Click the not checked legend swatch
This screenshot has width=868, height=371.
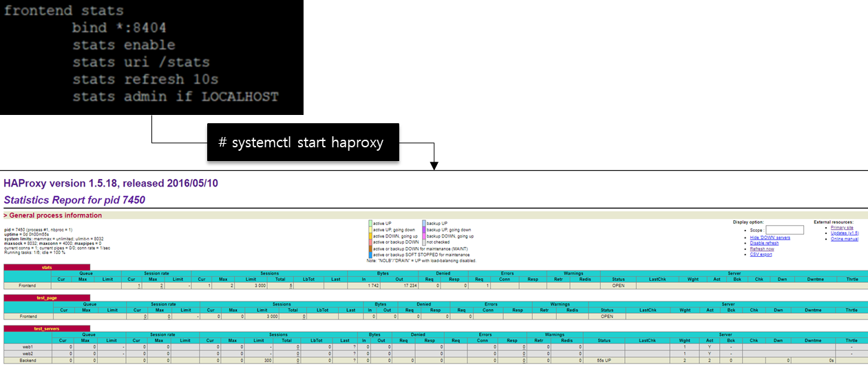click(x=423, y=242)
